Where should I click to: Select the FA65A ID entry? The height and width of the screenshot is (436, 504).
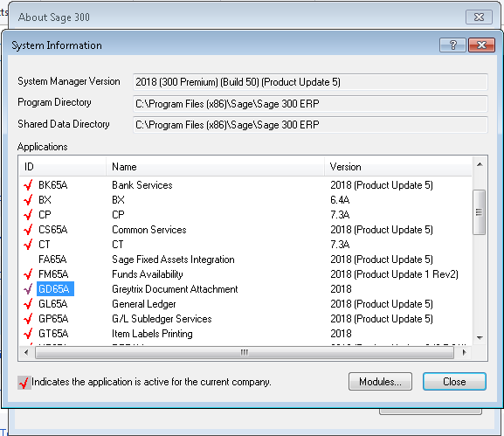point(52,260)
